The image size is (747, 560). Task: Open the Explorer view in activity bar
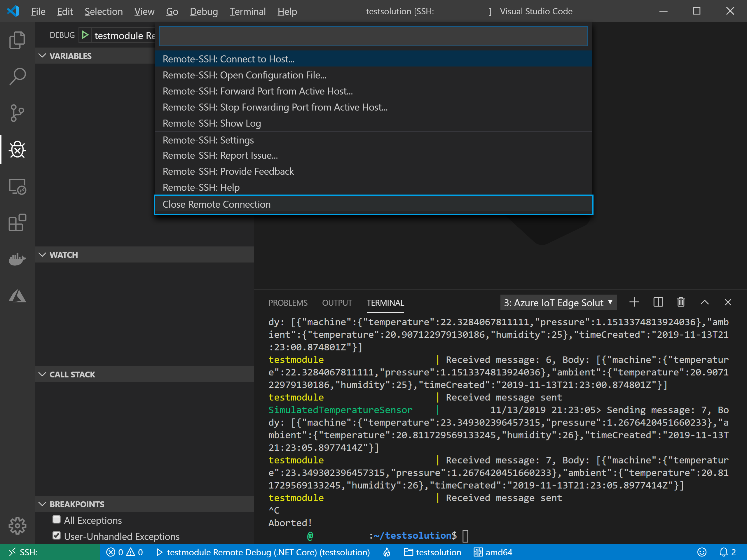(17, 40)
